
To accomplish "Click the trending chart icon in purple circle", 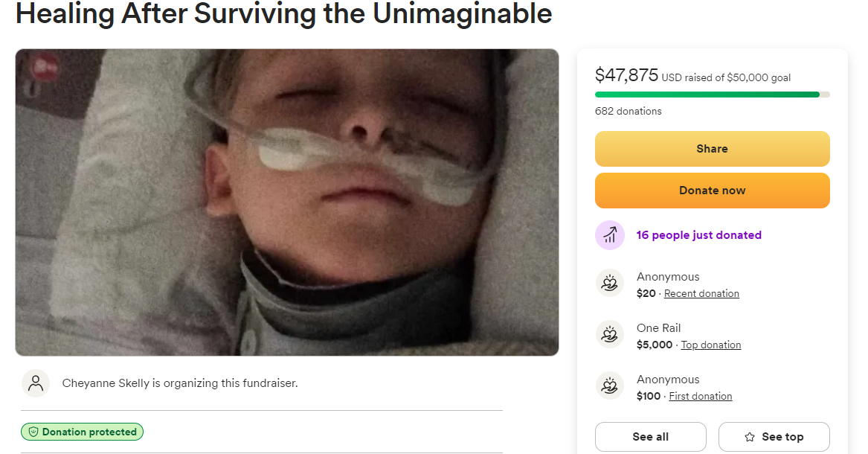I will tap(610, 235).
